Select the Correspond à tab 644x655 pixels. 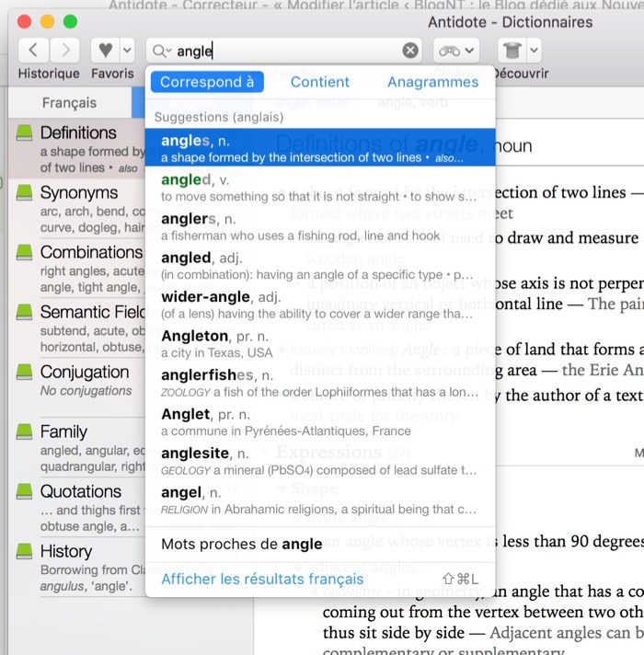pos(207,82)
